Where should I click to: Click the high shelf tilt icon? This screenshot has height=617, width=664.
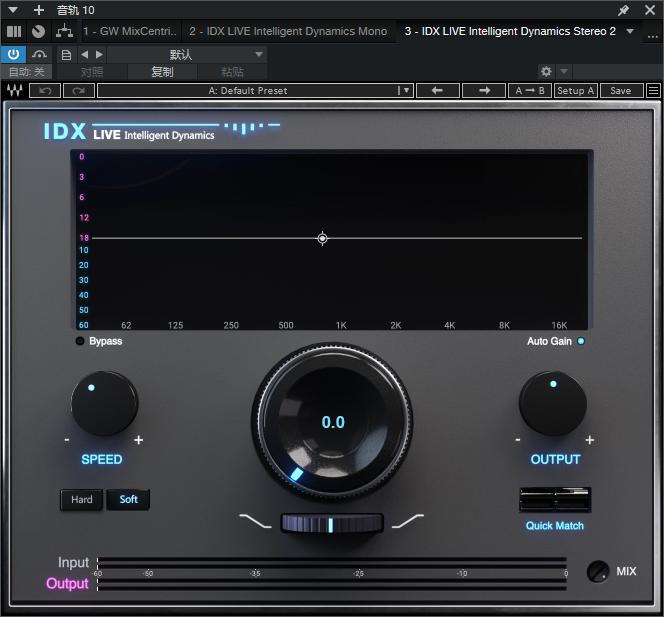[408, 521]
